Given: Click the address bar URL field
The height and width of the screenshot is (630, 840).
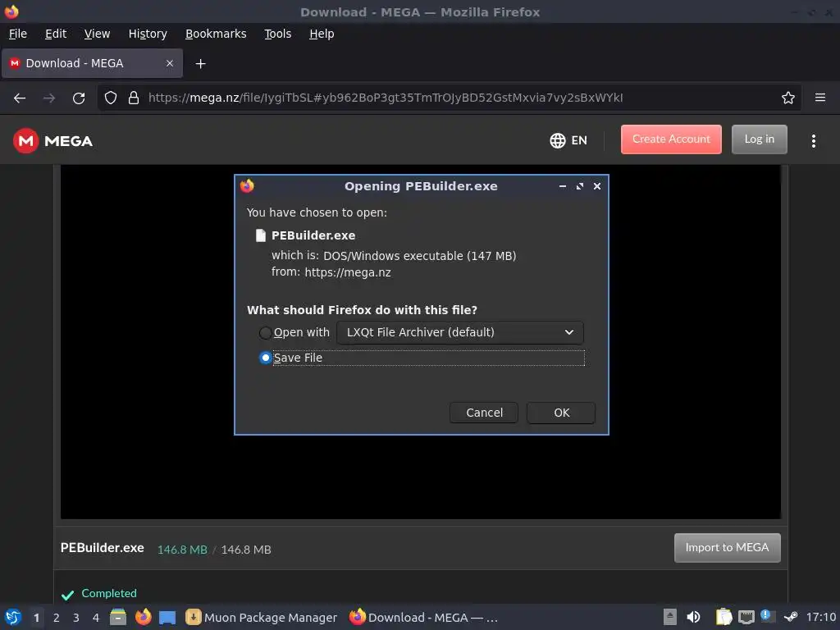Looking at the screenshot, I should click(x=449, y=98).
